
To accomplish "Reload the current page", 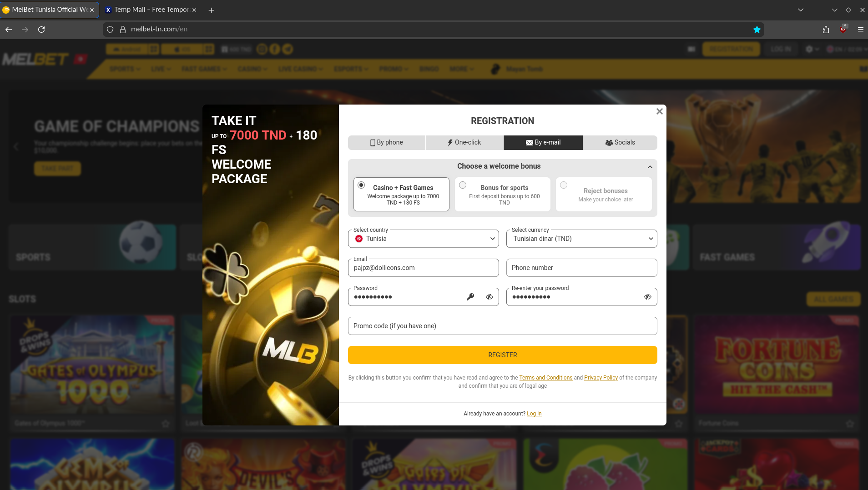I will [41, 30].
